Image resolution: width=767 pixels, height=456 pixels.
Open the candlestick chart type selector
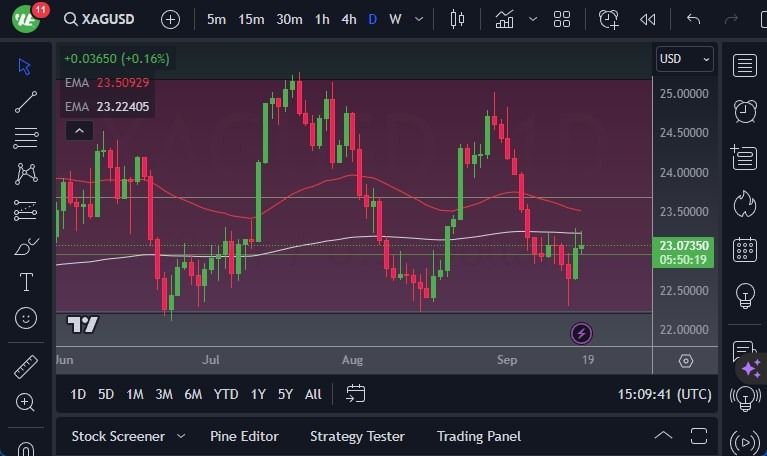point(458,19)
